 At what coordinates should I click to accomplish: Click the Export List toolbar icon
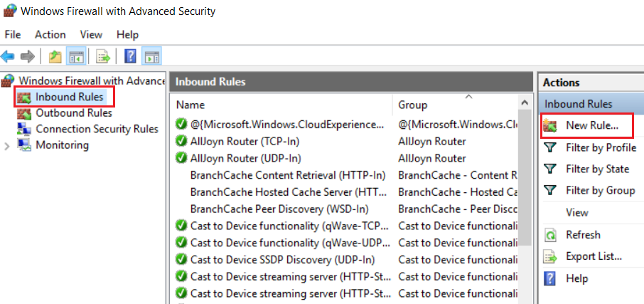pyautogui.click(x=103, y=56)
